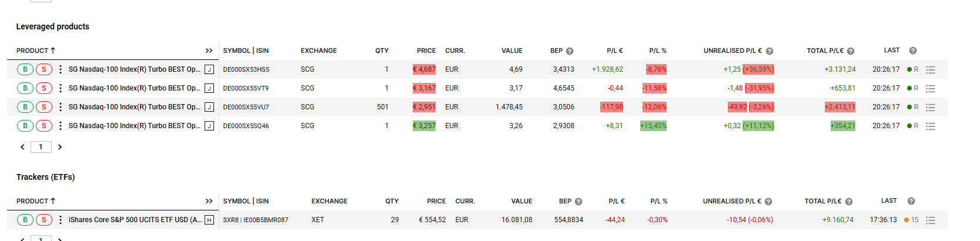
Task: Click help icon next to Total P/L€ in Leveraged products
Action: coord(851,51)
